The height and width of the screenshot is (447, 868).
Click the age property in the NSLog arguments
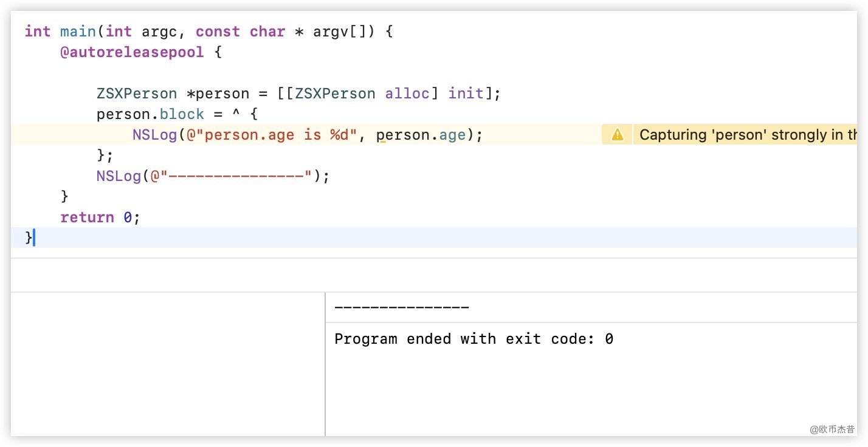click(x=452, y=135)
